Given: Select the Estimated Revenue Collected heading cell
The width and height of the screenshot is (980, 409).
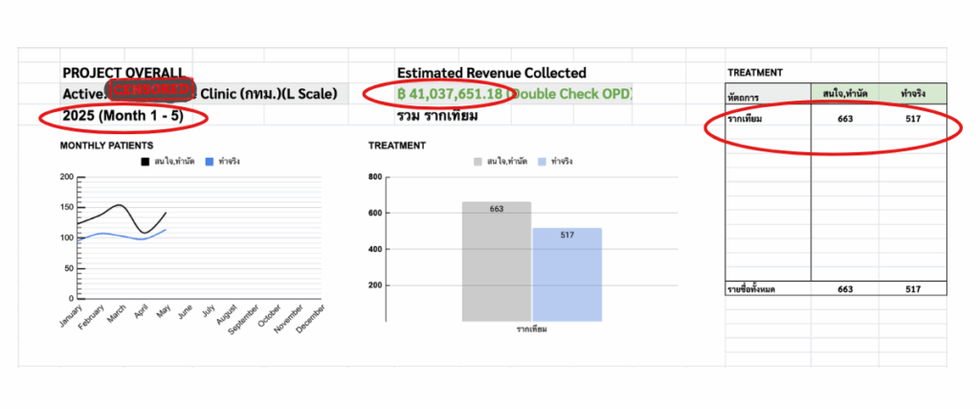Looking at the screenshot, I should click(x=491, y=73).
